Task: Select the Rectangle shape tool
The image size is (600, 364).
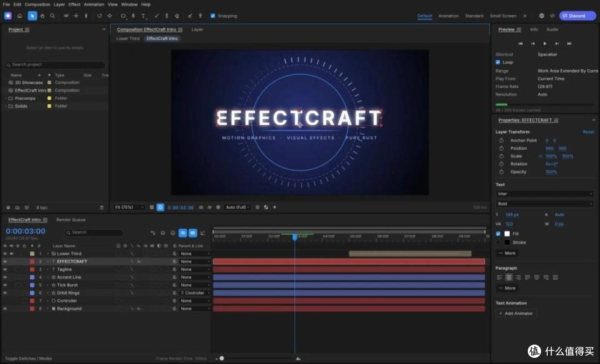Action: 123,16
